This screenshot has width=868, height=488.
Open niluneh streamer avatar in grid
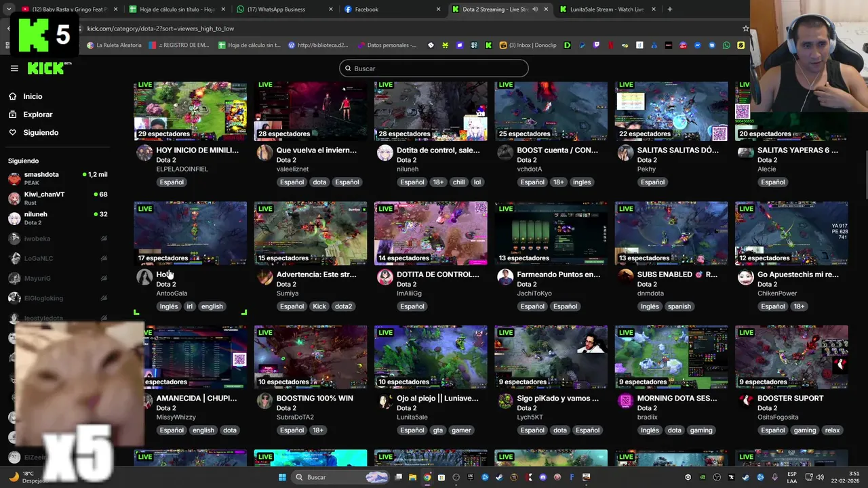[x=385, y=152]
